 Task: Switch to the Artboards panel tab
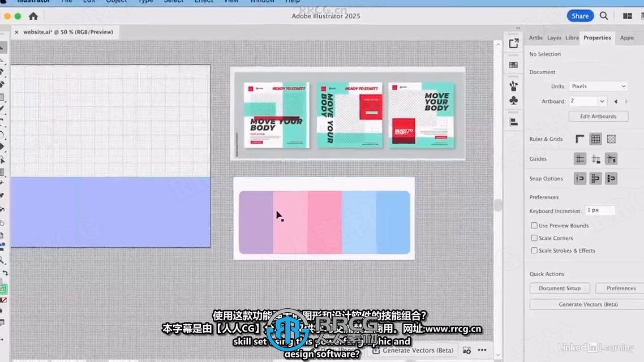tap(535, 38)
